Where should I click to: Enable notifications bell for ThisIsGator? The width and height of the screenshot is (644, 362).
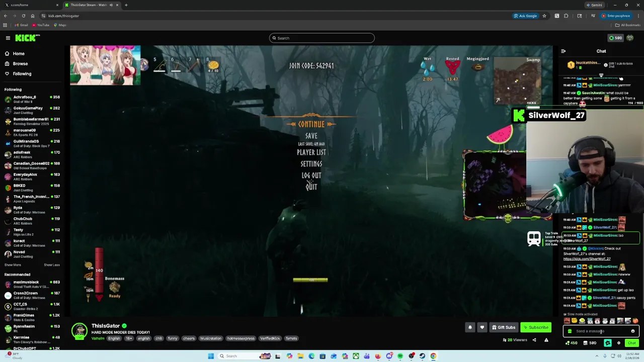tap(470, 327)
